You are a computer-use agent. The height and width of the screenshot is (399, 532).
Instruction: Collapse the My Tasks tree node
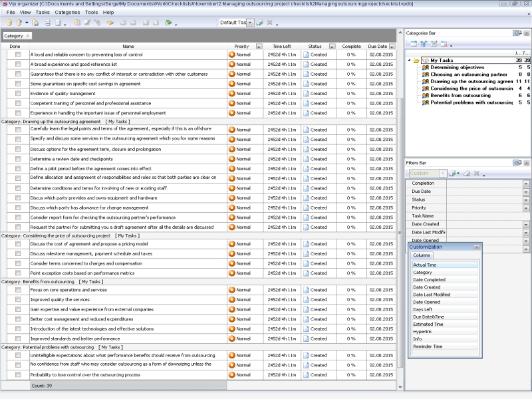410,61
